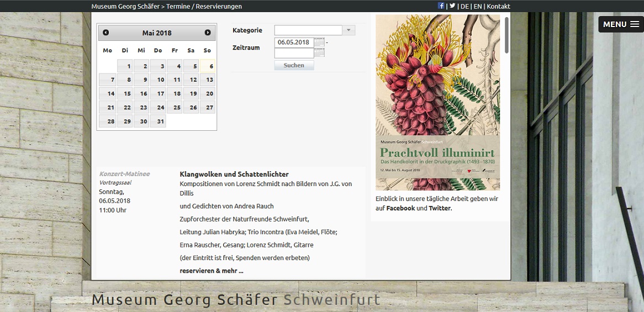Screen dimensions: 644x312
Task: Select May 10 in calendar
Action: pos(158,80)
